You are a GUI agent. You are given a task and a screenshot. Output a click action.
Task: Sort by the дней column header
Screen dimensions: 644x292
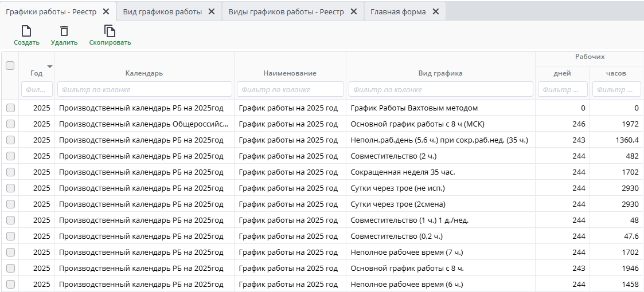(x=562, y=73)
